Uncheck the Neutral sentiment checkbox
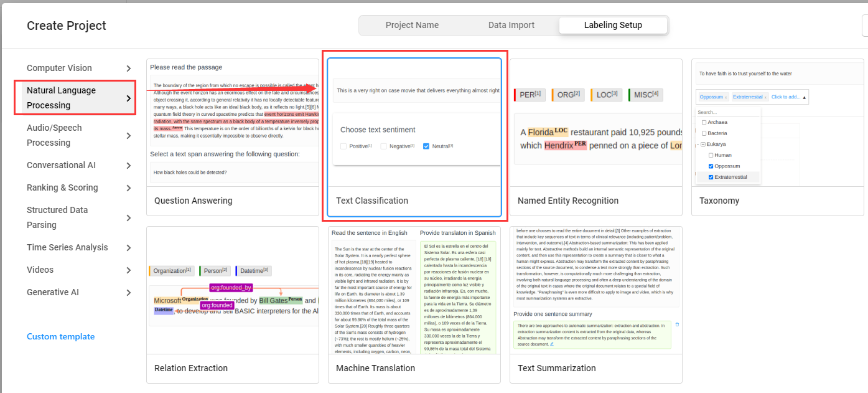This screenshot has height=393, width=868. [x=426, y=146]
